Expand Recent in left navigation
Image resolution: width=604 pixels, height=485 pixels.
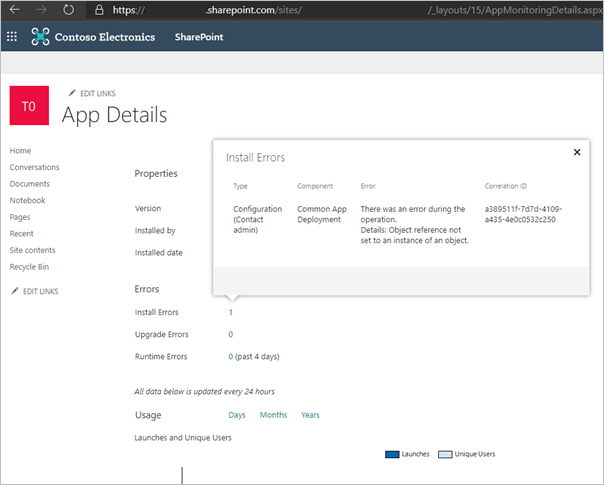click(x=22, y=233)
